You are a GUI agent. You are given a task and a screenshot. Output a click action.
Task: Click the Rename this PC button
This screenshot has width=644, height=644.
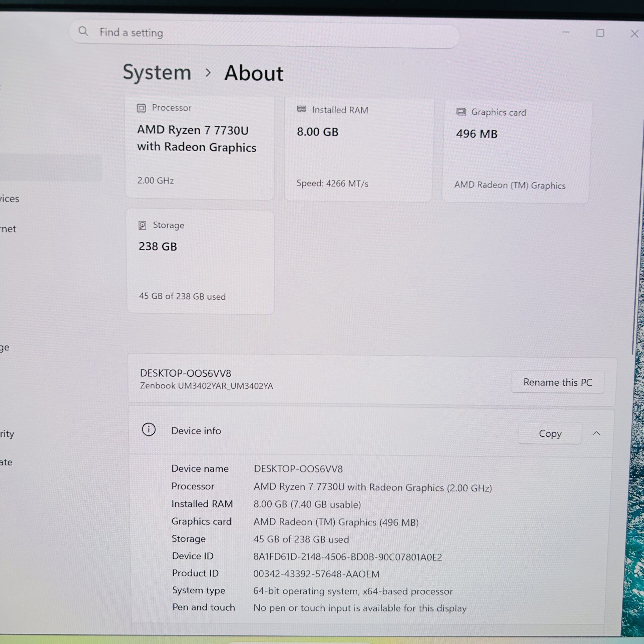557,382
